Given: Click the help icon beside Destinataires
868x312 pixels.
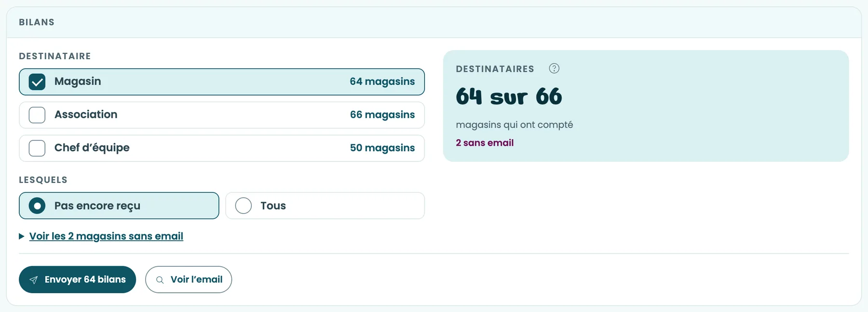Looking at the screenshot, I should tap(554, 68).
